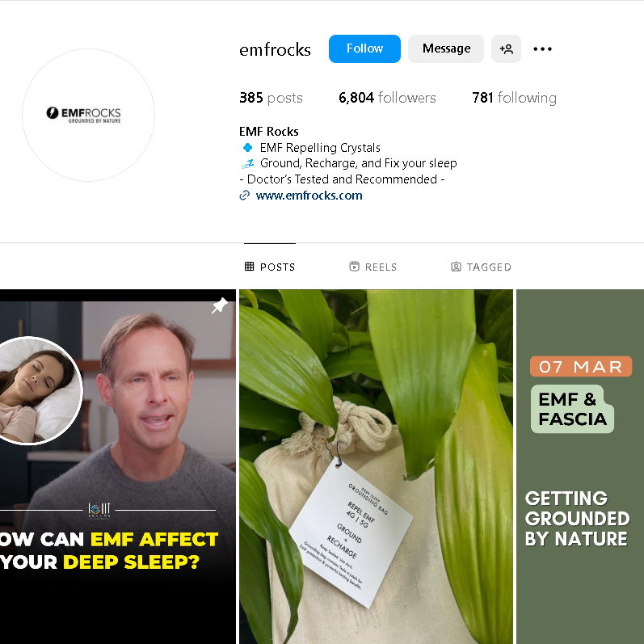
Task: Open the www.emfrocks.com link
Action: pos(309,196)
